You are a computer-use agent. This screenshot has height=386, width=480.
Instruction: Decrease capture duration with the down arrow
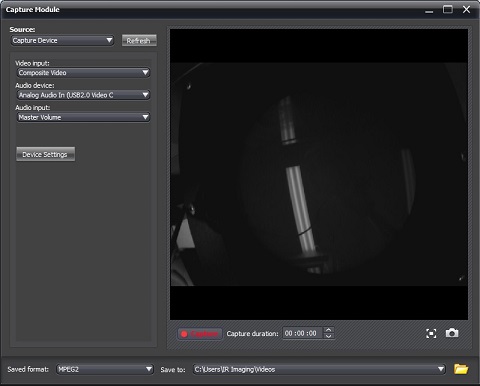point(328,336)
